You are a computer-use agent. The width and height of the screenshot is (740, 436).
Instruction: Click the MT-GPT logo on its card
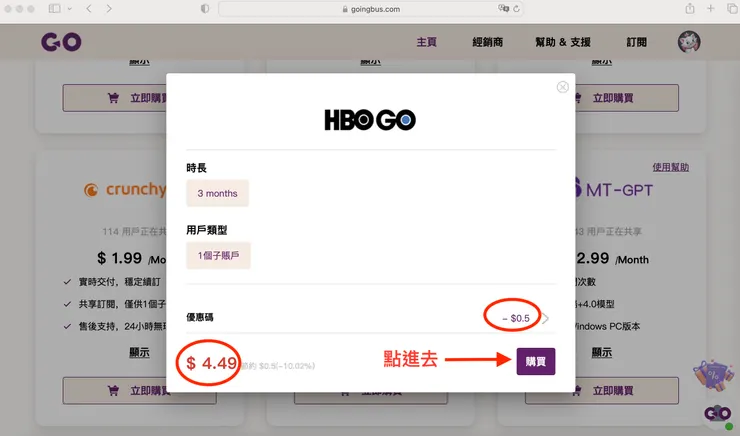point(614,190)
